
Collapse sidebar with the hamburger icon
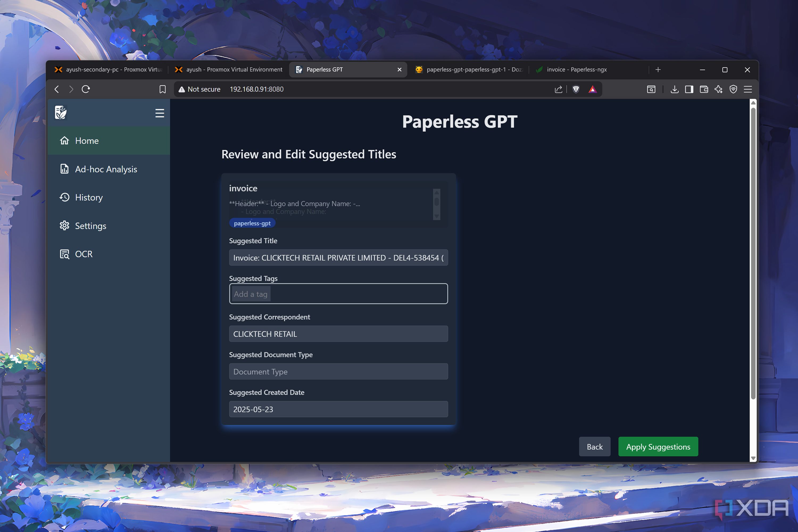pos(159,113)
